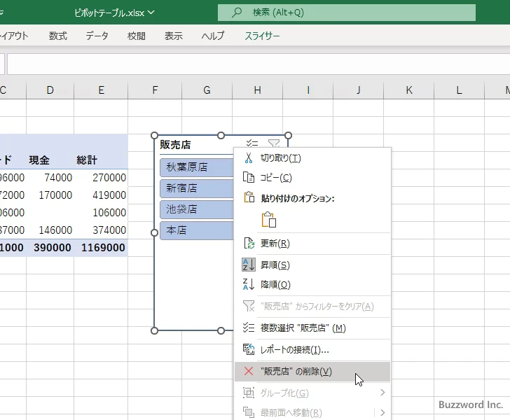This screenshot has height=420, width=510.
Task: Click cell with value 170000
Action: pos(50,195)
